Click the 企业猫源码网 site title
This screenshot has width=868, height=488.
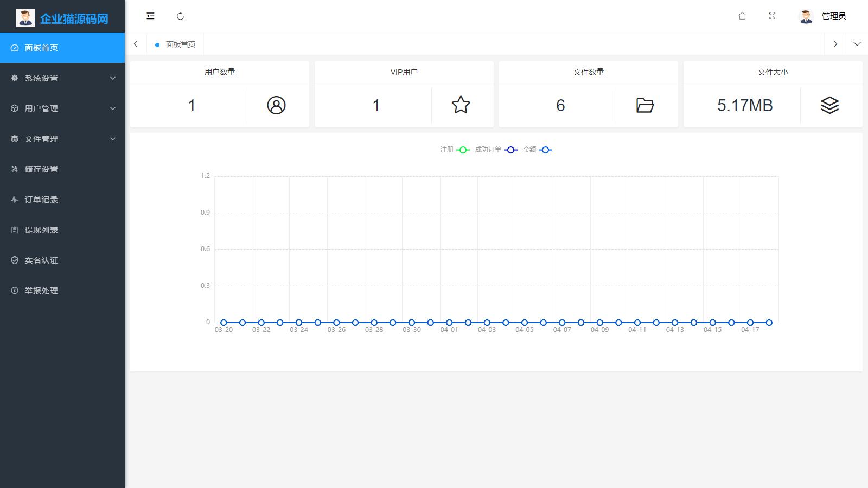coord(74,19)
